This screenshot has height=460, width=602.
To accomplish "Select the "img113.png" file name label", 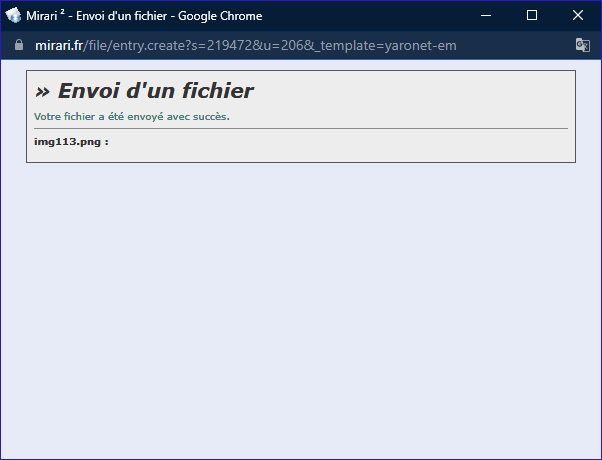I will click(67, 141).
